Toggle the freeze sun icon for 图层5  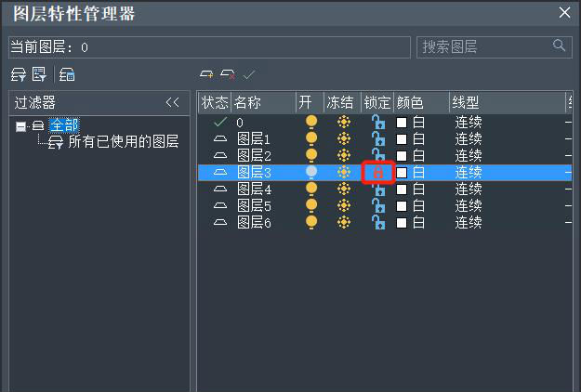click(x=344, y=205)
